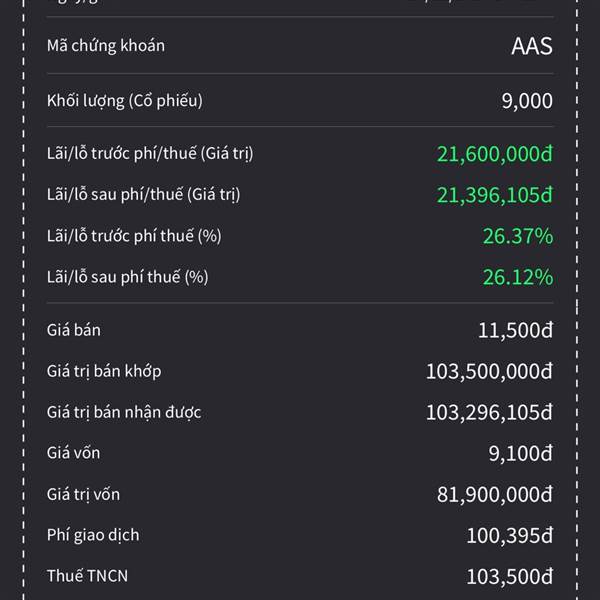Click the 21,600,000đ profit before fees
The image size is (600, 600).
(494, 154)
